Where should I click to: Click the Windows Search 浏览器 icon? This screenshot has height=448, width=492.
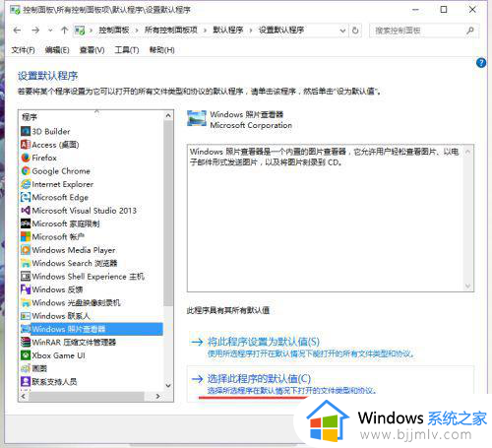point(26,263)
